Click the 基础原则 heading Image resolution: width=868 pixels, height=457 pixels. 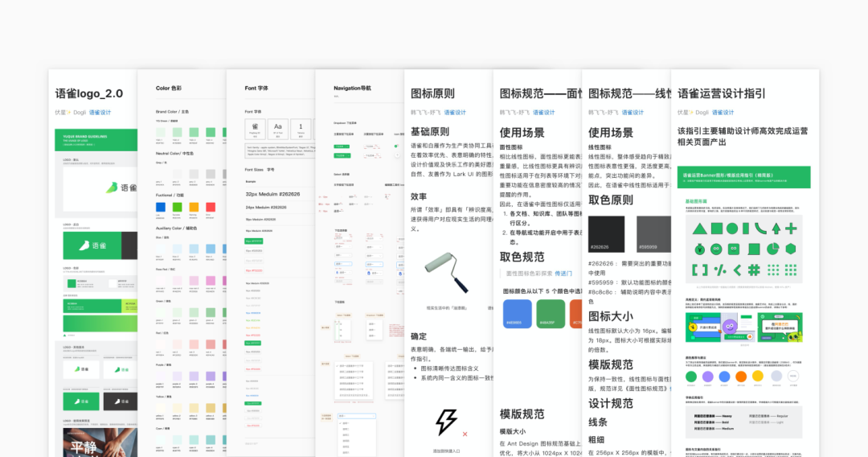click(430, 132)
